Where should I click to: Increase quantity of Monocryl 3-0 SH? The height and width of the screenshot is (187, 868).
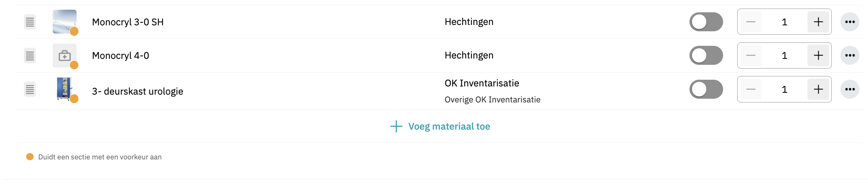coord(818,22)
